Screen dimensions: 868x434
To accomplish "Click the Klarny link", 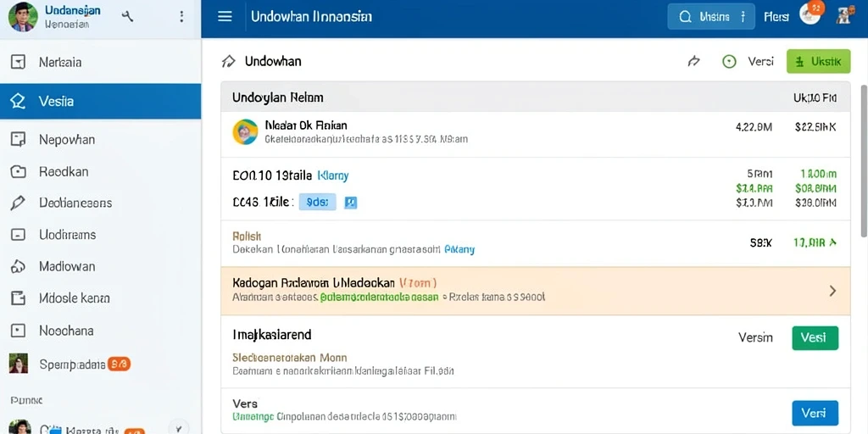I will click(x=332, y=176).
